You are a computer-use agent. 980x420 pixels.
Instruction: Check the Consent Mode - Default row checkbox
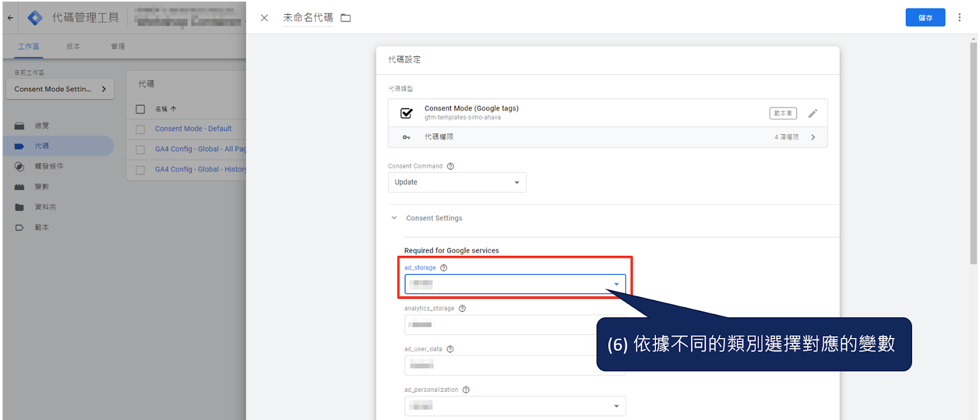140,129
